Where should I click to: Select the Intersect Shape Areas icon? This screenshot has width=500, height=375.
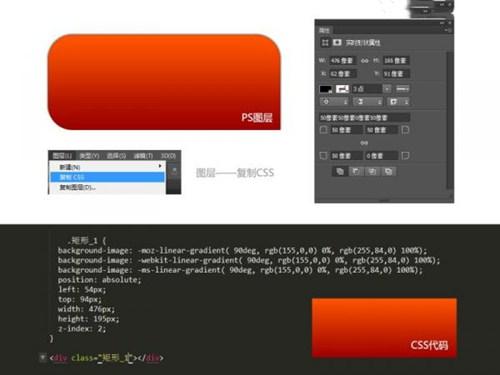372,172
